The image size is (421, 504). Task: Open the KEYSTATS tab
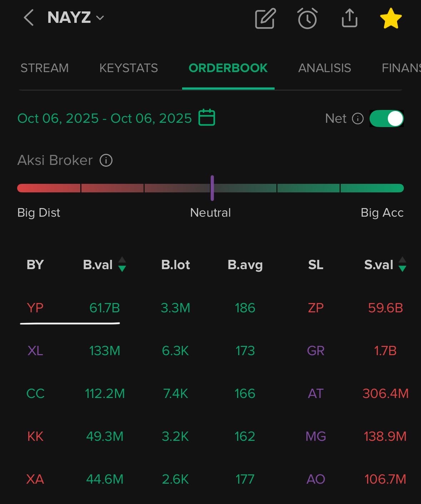[129, 68]
